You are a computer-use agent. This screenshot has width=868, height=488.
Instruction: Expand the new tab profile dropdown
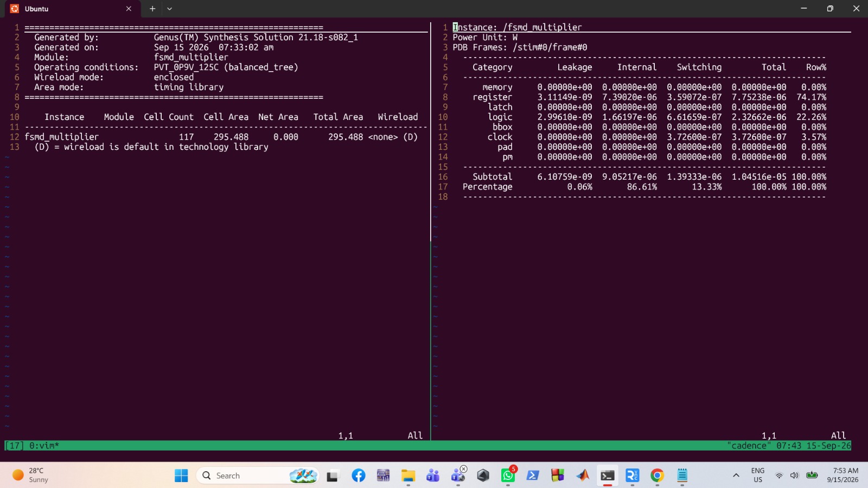click(170, 9)
